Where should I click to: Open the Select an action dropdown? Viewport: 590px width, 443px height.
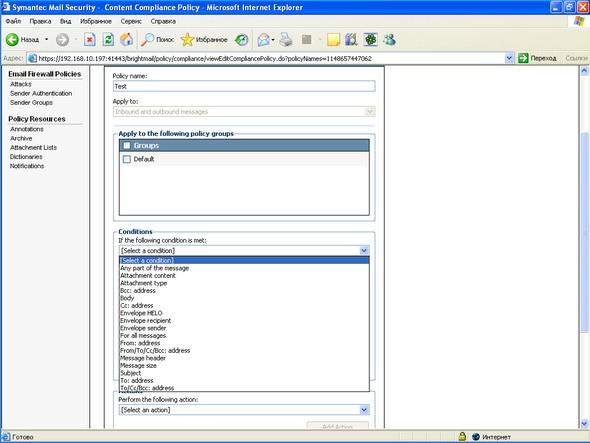pyautogui.click(x=244, y=410)
